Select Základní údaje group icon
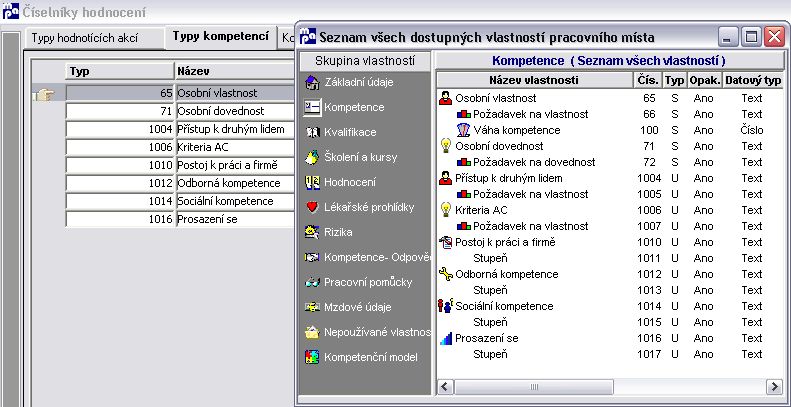This screenshot has width=791, height=407. pyautogui.click(x=312, y=82)
